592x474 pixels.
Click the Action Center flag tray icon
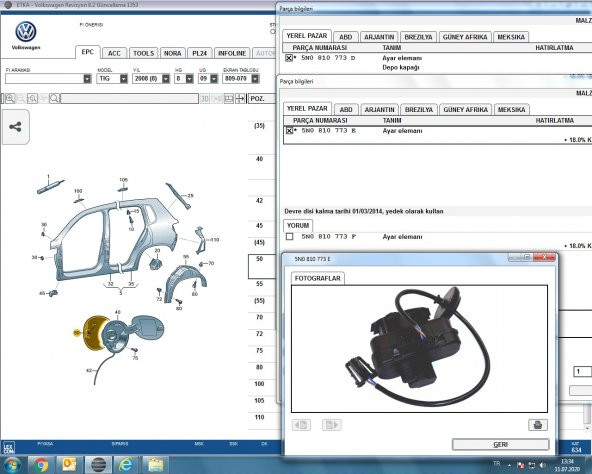click(521, 465)
